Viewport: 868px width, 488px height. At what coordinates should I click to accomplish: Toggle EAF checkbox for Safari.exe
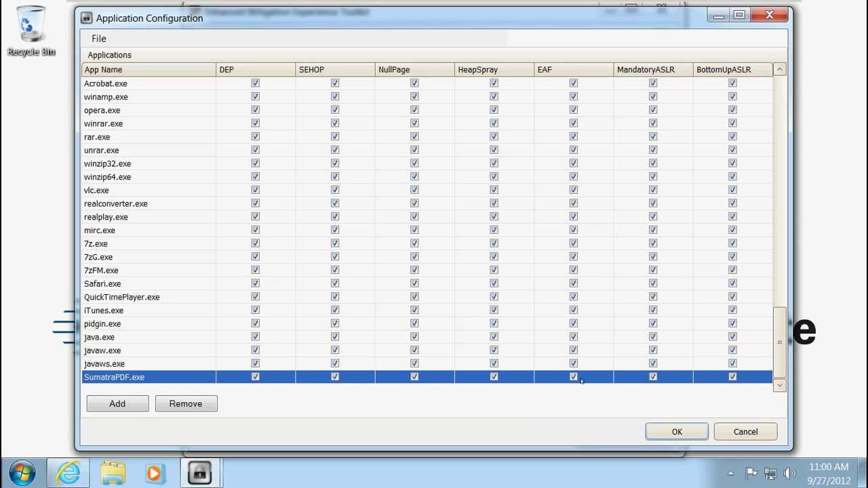(574, 283)
